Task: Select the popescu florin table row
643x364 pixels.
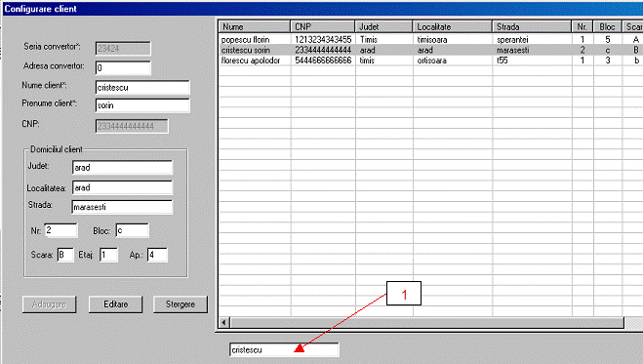Action: (x=430, y=40)
